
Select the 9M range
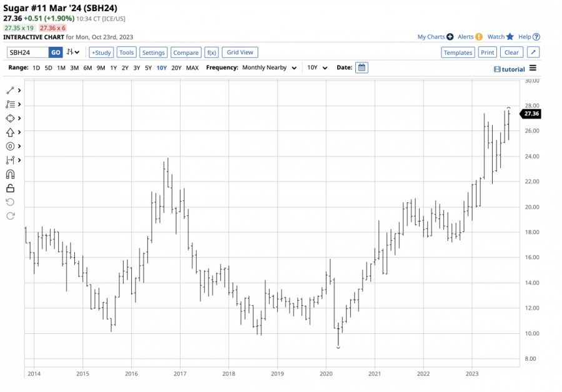click(101, 67)
